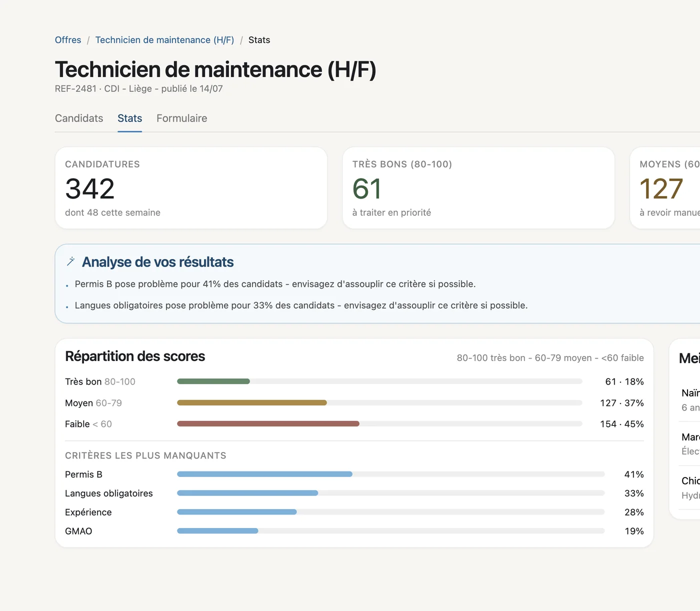Click the "Stats" breadcrumb text
Screen dimensions: 700x611
click(259, 40)
